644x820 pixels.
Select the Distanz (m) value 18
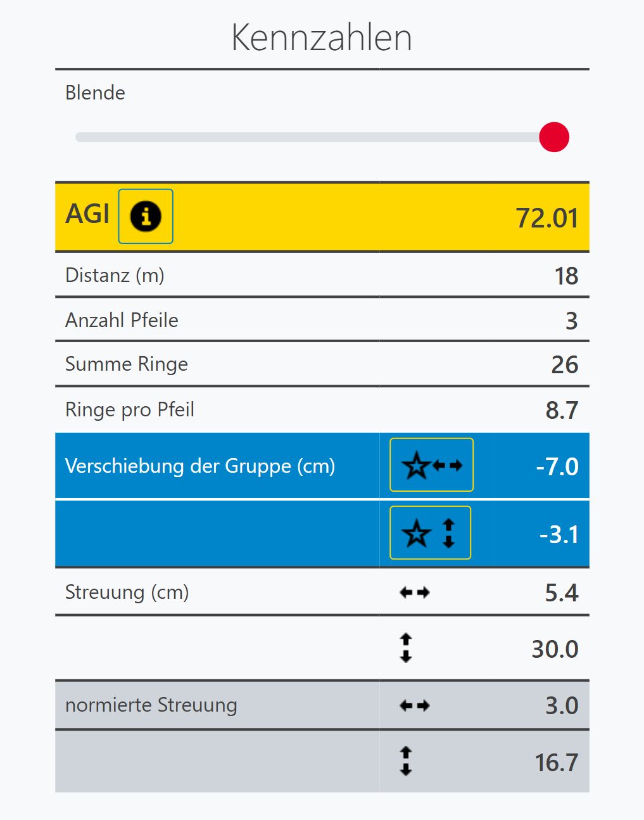[x=566, y=276]
